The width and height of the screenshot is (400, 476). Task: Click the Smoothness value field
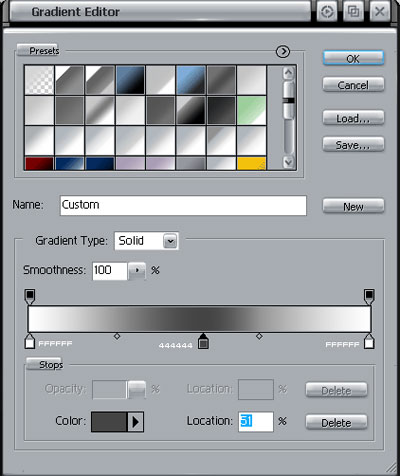pyautogui.click(x=110, y=270)
